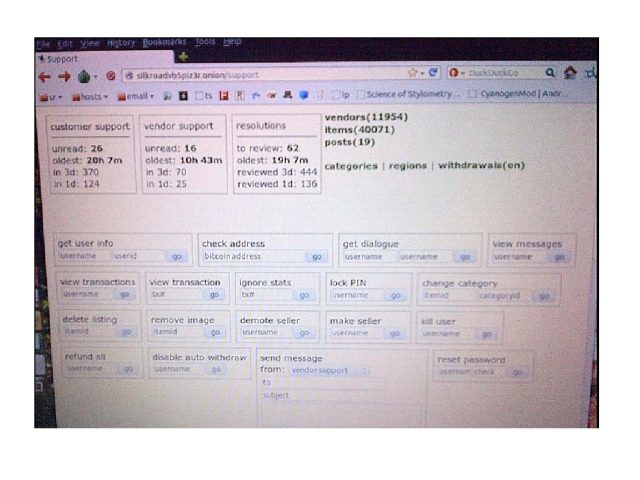
Task: Click go button for make seller
Action: click(395, 333)
